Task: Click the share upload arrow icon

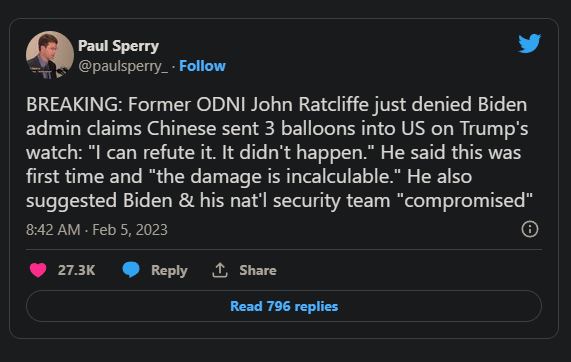Action: pyautogui.click(x=220, y=270)
